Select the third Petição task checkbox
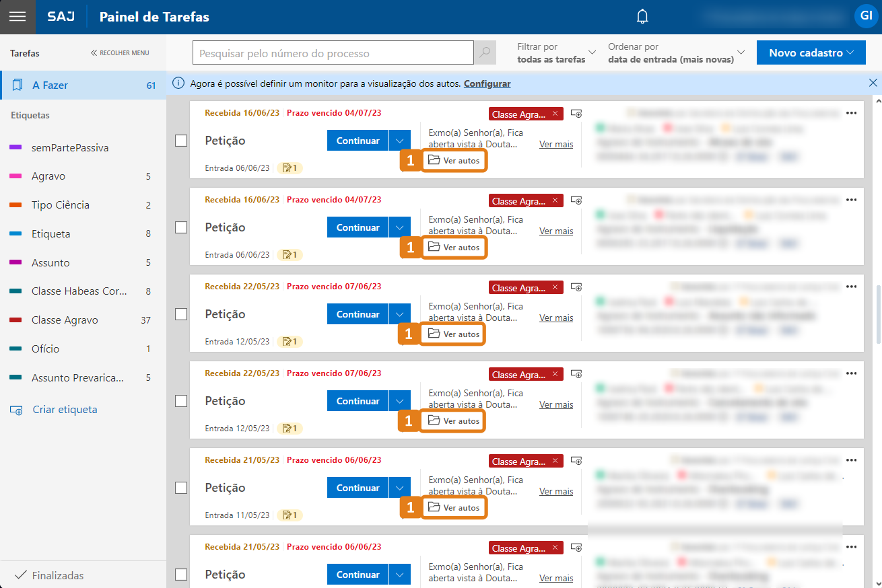 (x=181, y=314)
